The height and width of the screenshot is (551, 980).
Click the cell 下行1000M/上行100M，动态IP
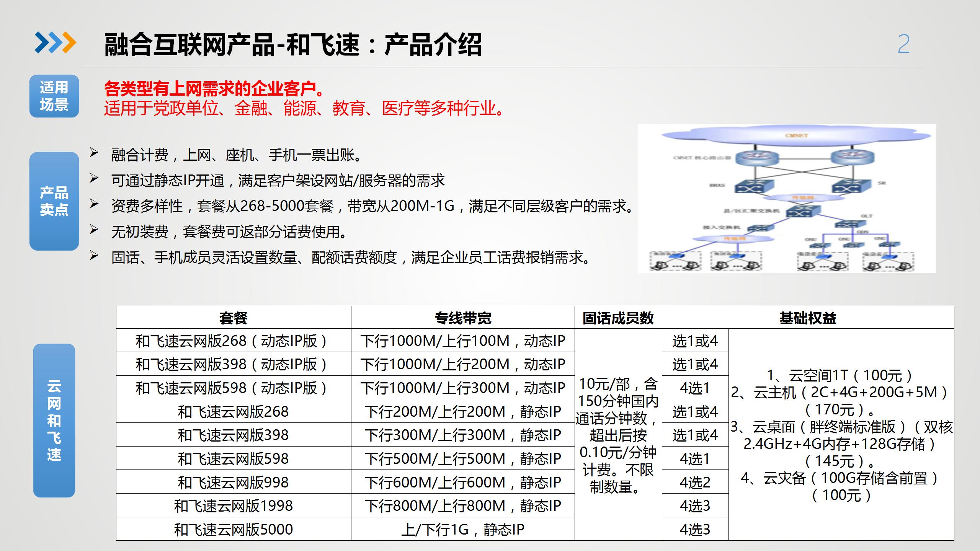463,341
